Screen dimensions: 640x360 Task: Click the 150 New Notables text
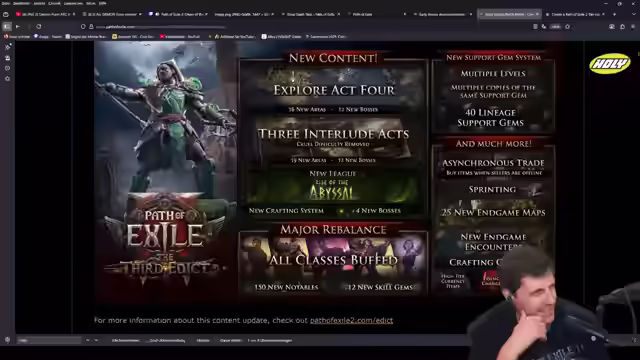[x=286, y=287]
